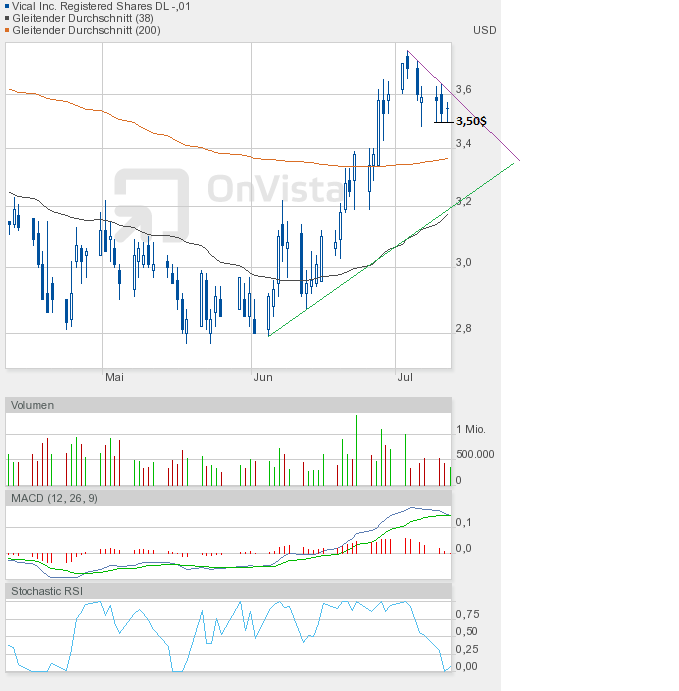The width and height of the screenshot is (679, 691).
Task: Click the blue Vical Inc. legend marker
Action: point(7,6)
